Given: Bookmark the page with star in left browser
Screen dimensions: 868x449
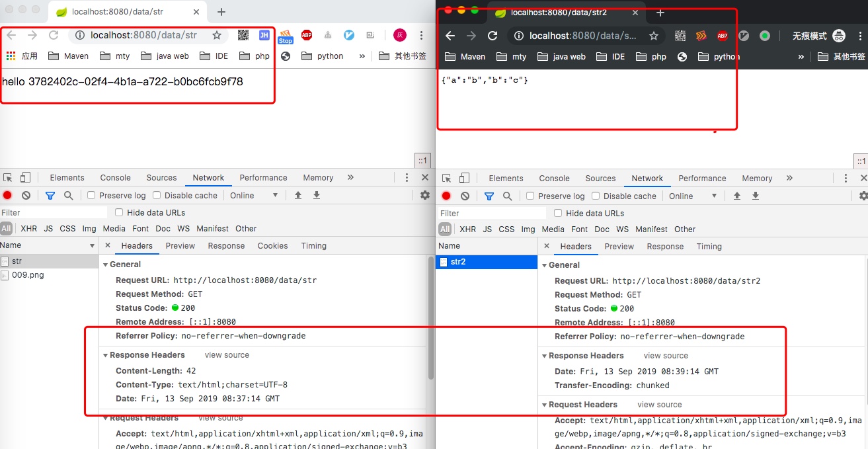Looking at the screenshot, I should [217, 36].
